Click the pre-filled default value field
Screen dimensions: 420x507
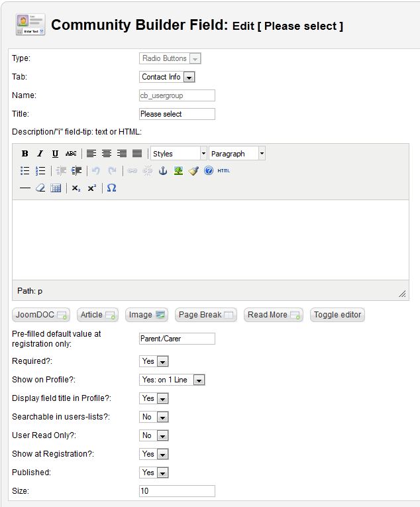[x=177, y=339]
